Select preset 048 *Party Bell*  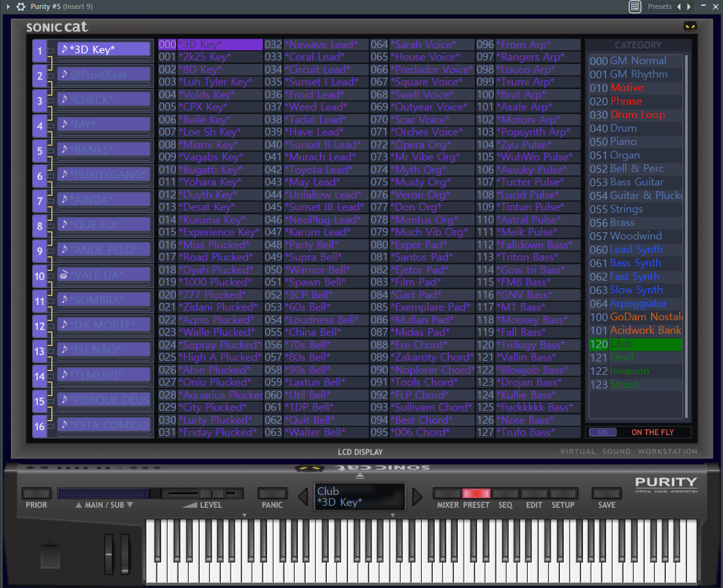(317, 245)
